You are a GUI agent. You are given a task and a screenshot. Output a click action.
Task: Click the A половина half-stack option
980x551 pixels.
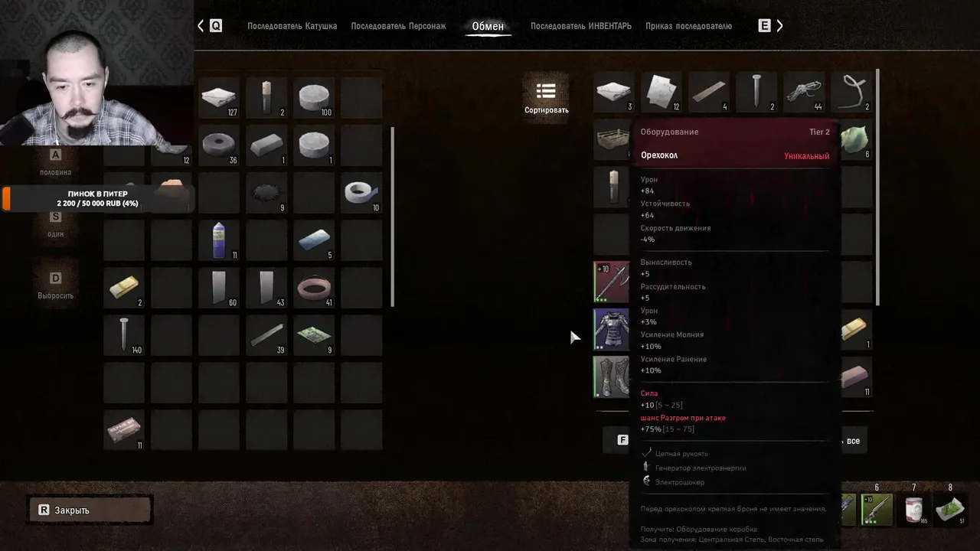(x=55, y=162)
